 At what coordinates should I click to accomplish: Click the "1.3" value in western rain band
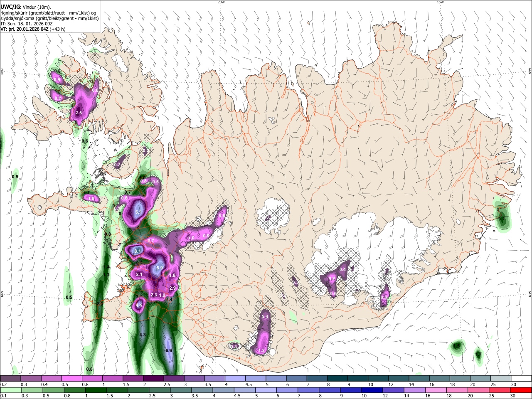tap(106, 275)
